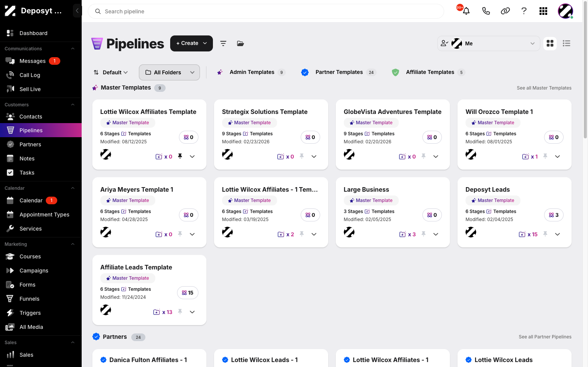Pin the Strategix Solutions Template card

[x=302, y=156]
